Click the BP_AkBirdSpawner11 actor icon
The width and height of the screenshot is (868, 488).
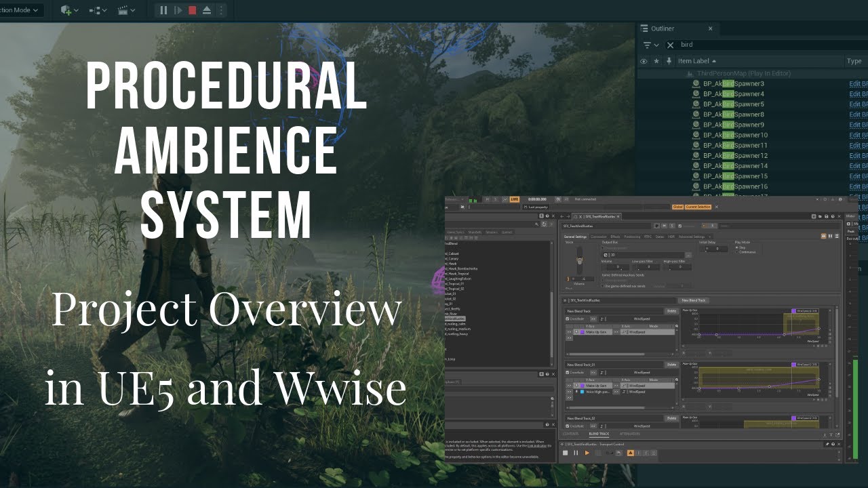696,145
